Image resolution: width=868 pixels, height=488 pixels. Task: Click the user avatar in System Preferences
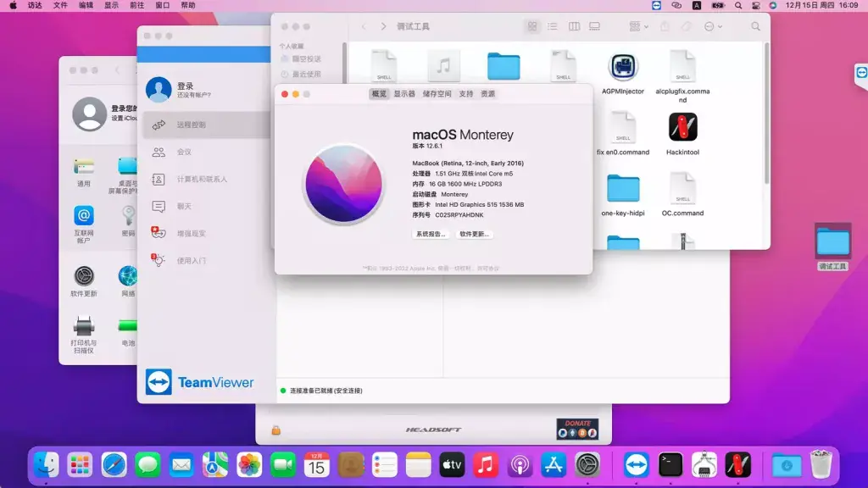(x=89, y=114)
